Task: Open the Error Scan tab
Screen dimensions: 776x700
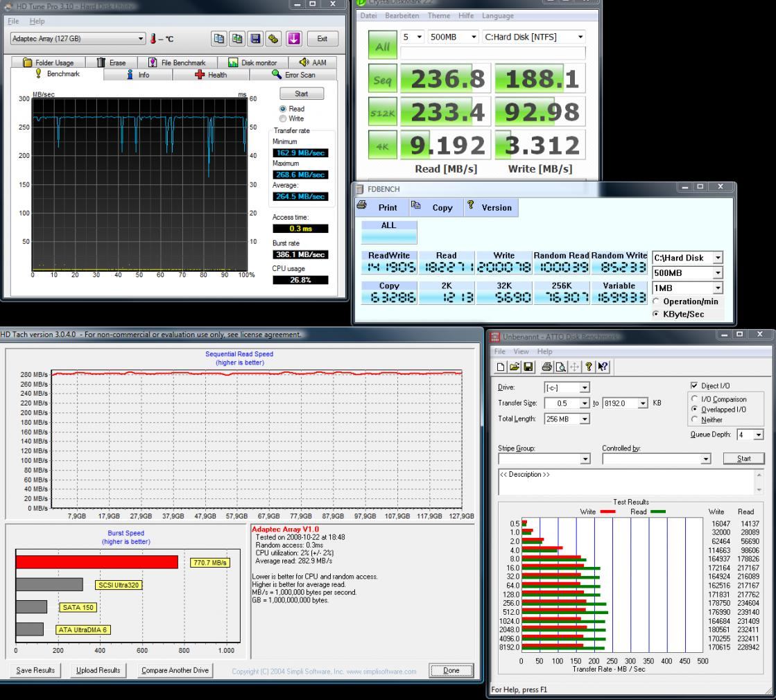Action: [293, 75]
